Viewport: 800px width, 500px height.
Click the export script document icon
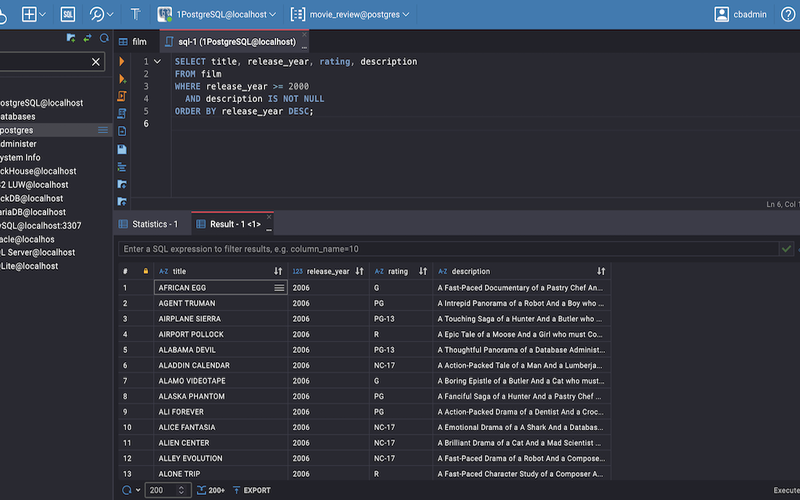click(122, 131)
